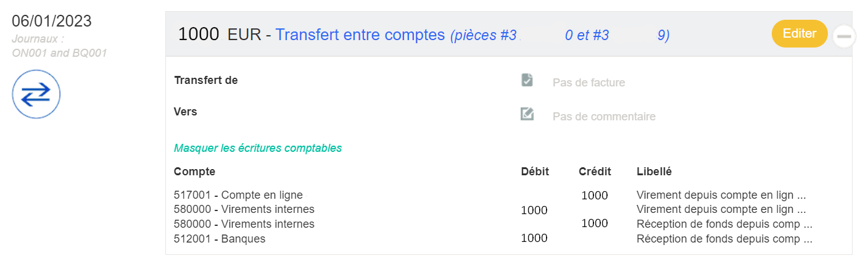This screenshot has width=868, height=266.
Task: Click the Journaux ON001 and BQ001 text
Action: coord(59,46)
